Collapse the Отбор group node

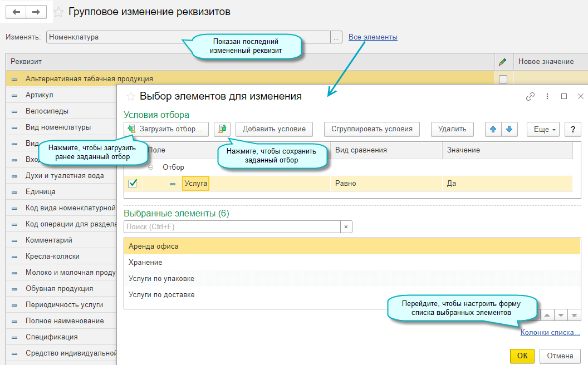tap(151, 167)
